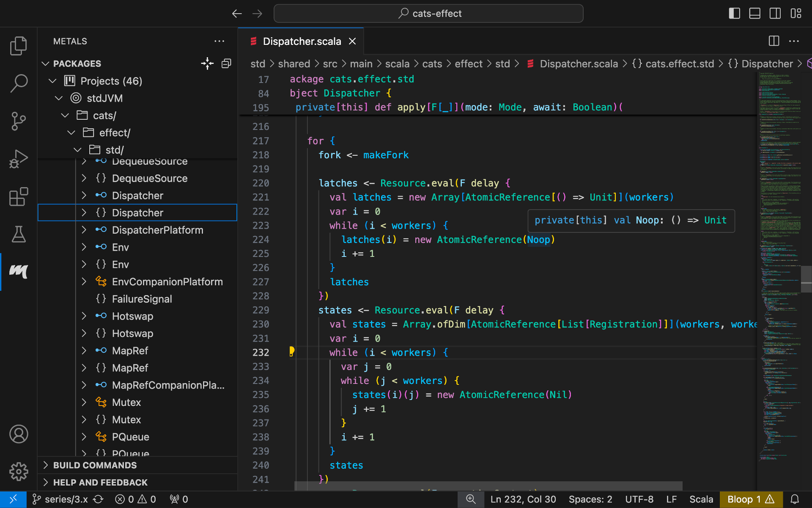Toggle the primary side bar
This screenshot has height=508, width=812.
pyautogui.click(x=734, y=14)
